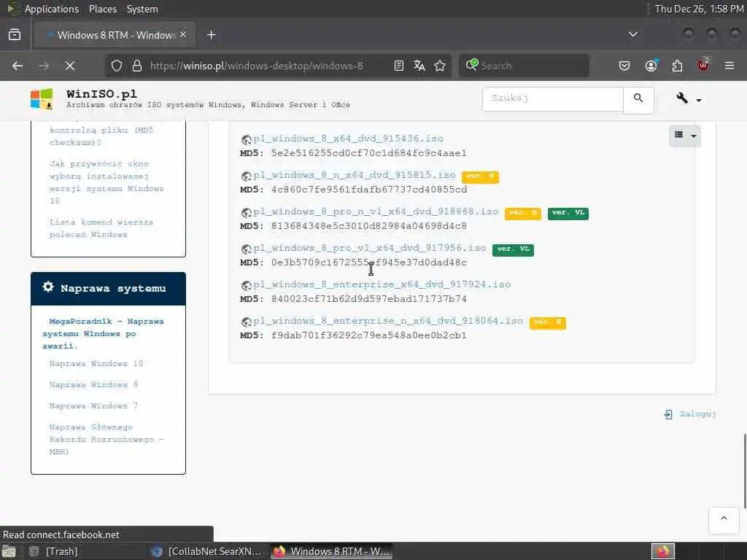
Task: Open Naprawa Windows 7 link
Action: click(94, 406)
